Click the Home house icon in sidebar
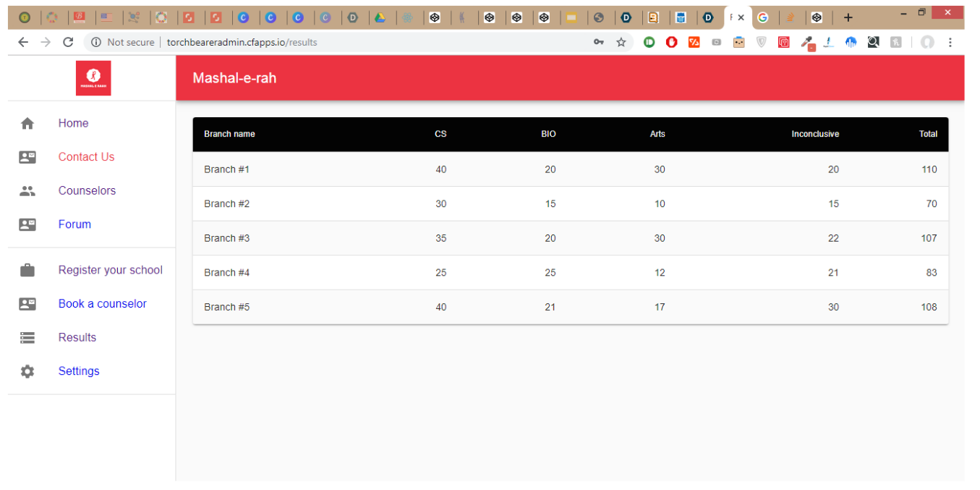Viewport: 980px width, 490px height. 27,124
